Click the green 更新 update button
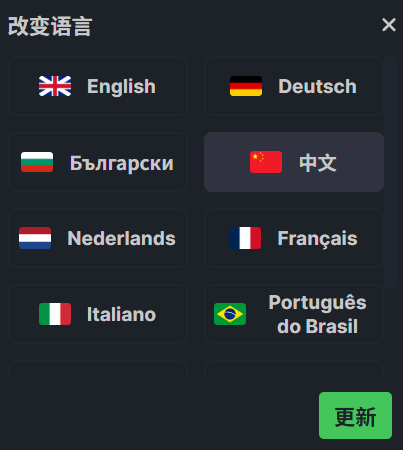 click(x=355, y=416)
